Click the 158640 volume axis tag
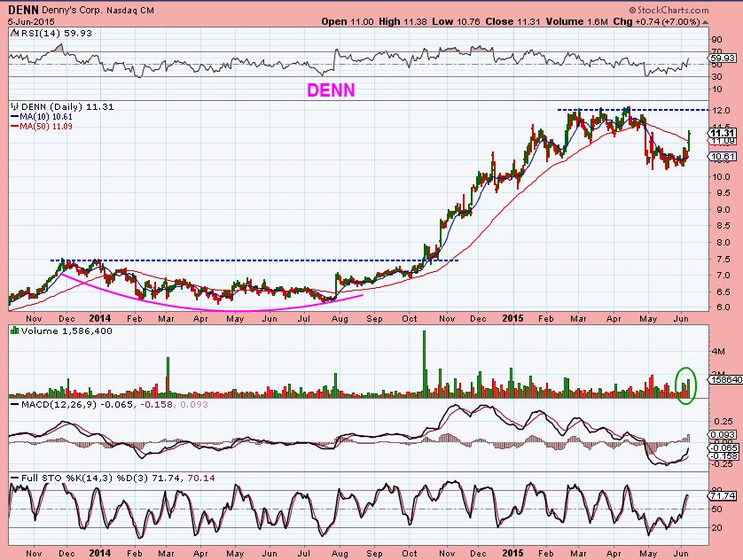This screenshot has height=560, width=743. coord(725,379)
